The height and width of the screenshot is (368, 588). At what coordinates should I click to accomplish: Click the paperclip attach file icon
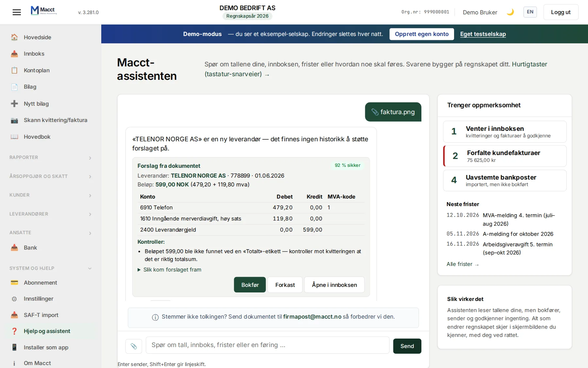click(x=134, y=346)
